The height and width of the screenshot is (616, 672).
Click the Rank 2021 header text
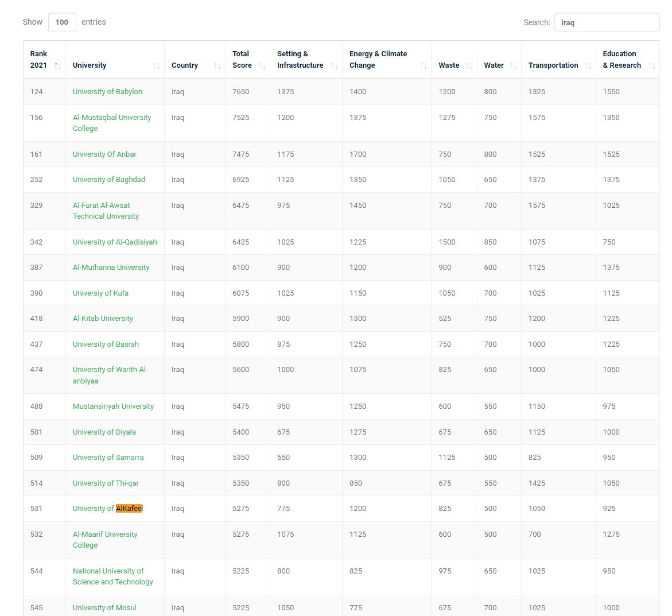click(x=38, y=60)
